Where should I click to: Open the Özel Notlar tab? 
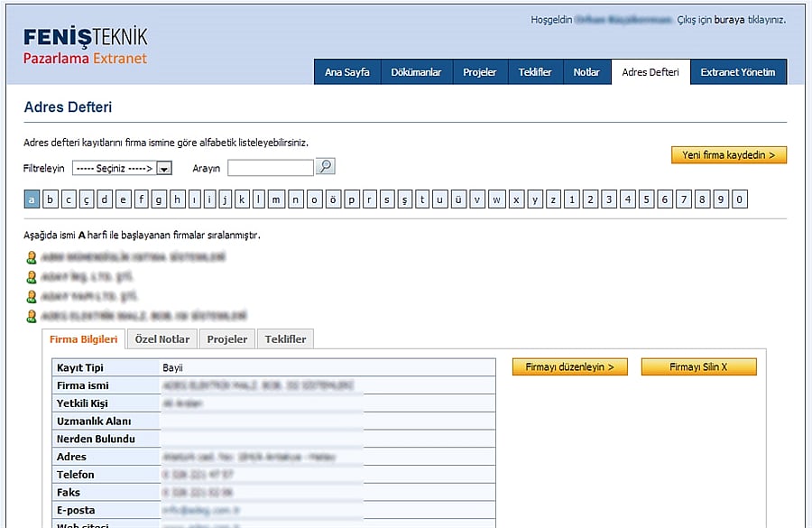tap(162, 339)
